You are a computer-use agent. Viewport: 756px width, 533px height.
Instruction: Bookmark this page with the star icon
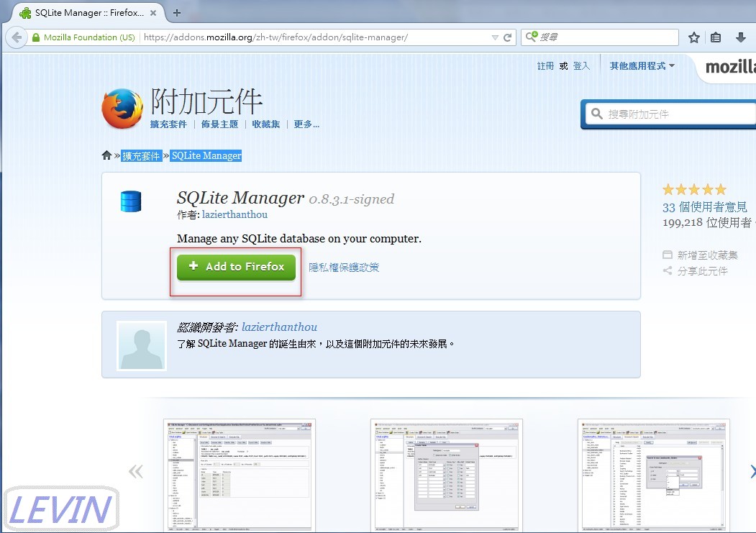click(x=694, y=37)
